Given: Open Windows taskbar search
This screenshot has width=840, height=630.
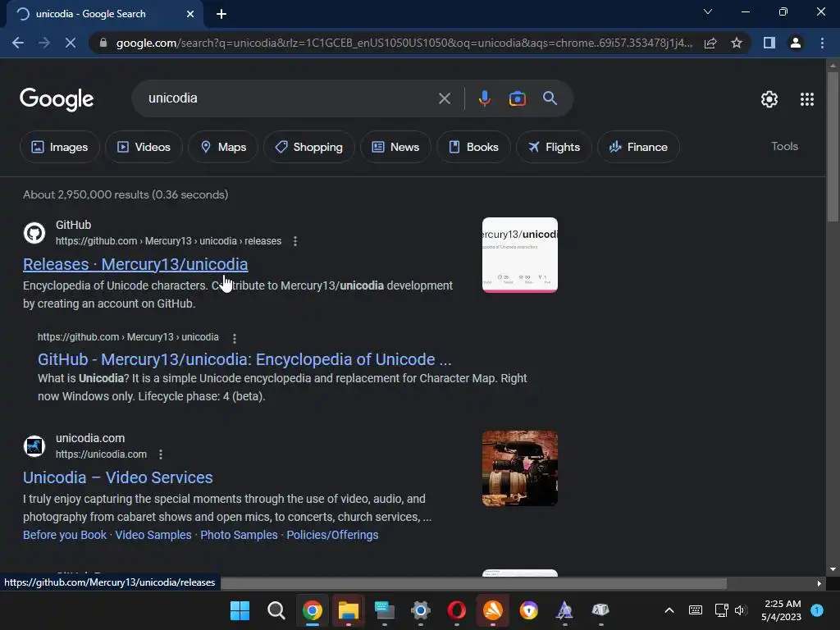Looking at the screenshot, I should [x=276, y=610].
